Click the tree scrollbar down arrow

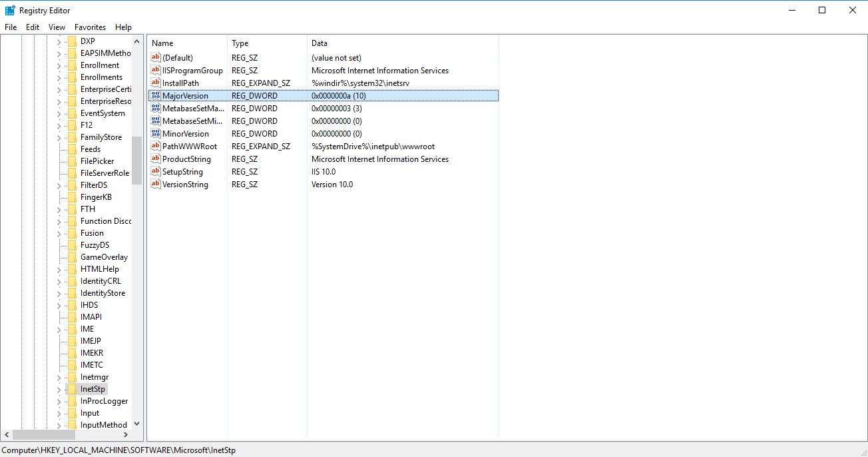pos(137,423)
